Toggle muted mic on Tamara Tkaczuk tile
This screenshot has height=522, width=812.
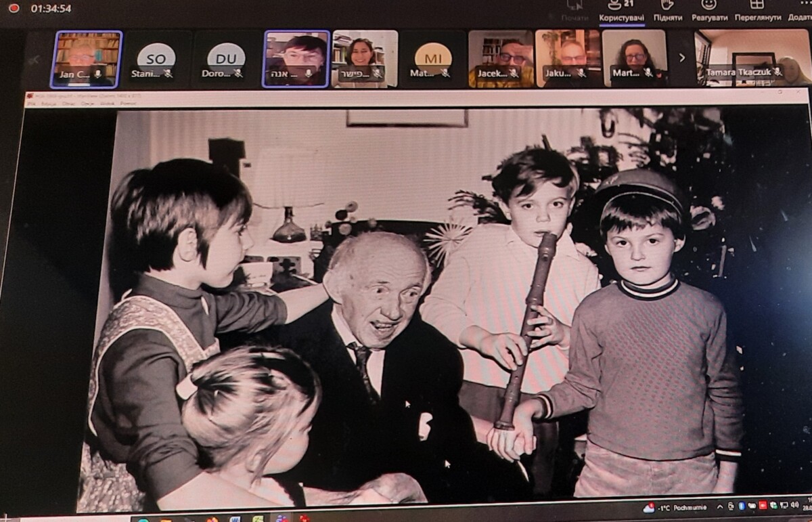[777, 72]
